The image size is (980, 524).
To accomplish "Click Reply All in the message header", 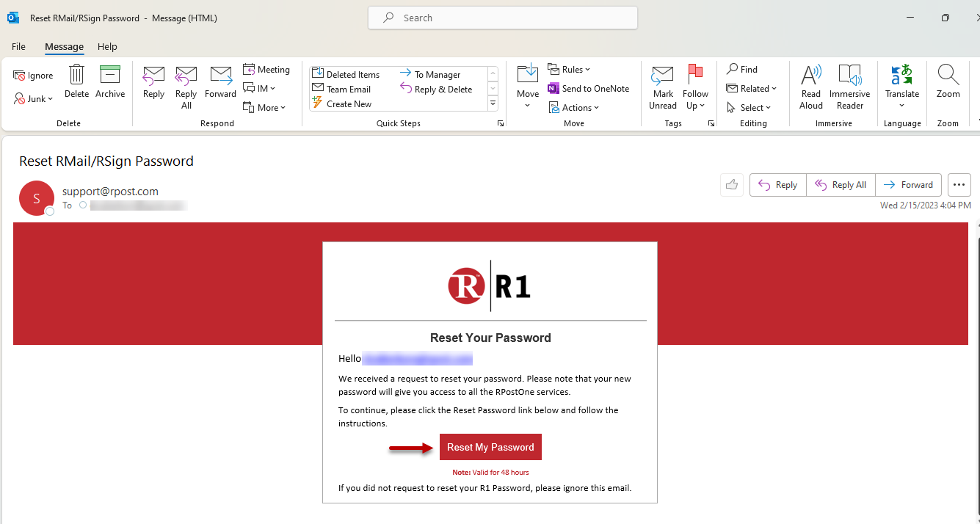I will coord(841,185).
